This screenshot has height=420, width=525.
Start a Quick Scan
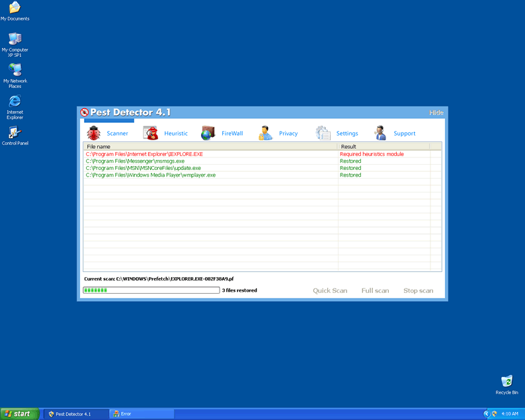click(330, 290)
